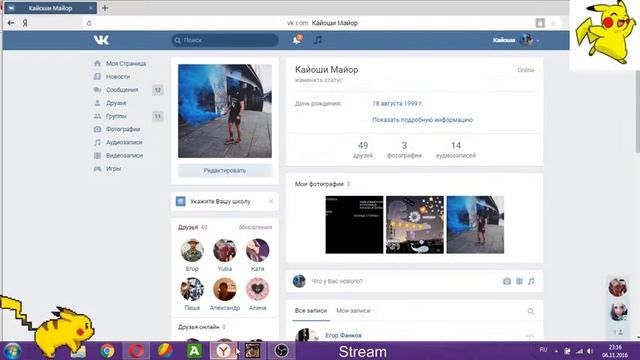This screenshot has height=360, width=640.
Task: Go back with the browser back arrow
Action: tap(11, 23)
